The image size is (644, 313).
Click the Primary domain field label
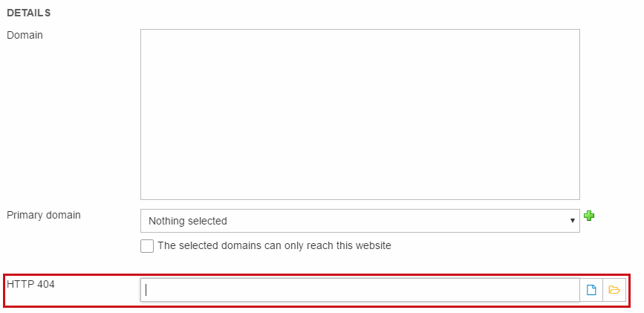(x=44, y=215)
